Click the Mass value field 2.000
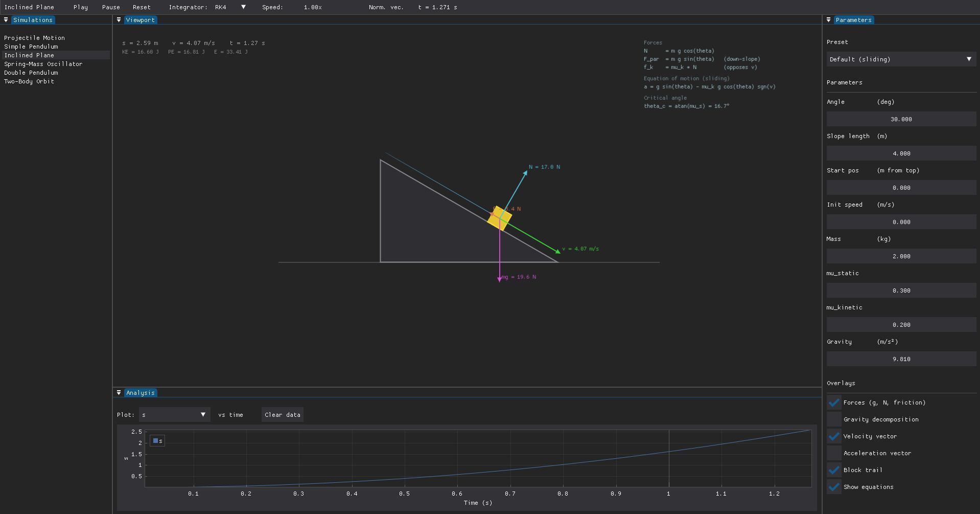The height and width of the screenshot is (514, 980). point(901,256)
